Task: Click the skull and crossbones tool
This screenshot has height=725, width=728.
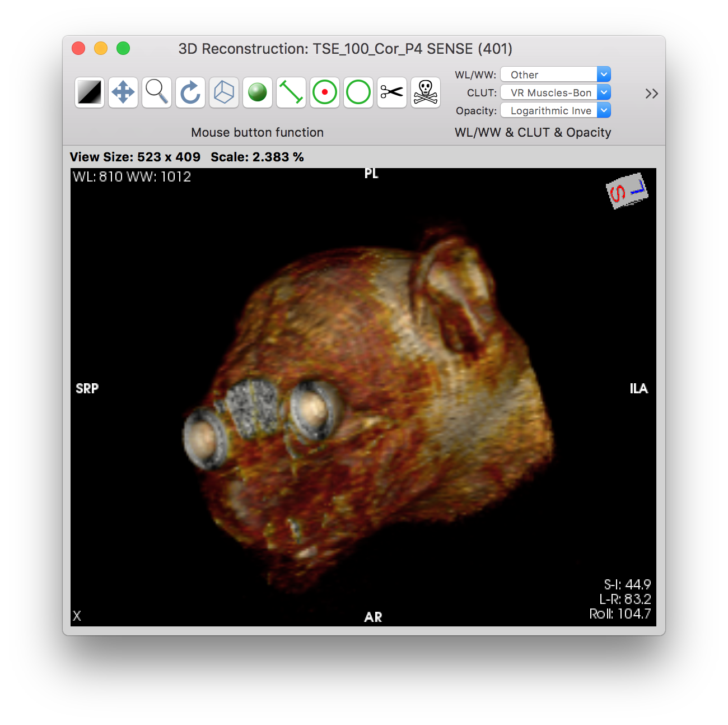Action: tap(426, 92)
